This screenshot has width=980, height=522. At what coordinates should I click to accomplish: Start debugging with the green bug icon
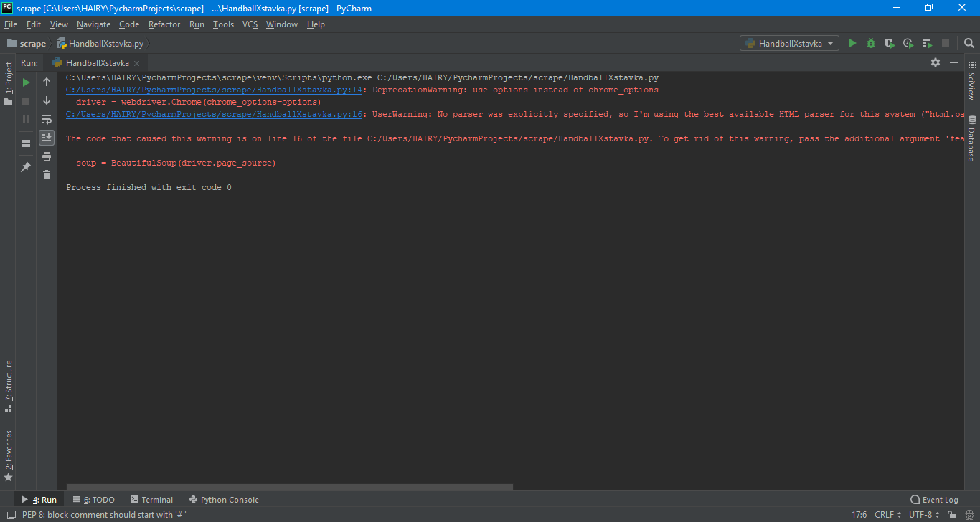(871, 44)
